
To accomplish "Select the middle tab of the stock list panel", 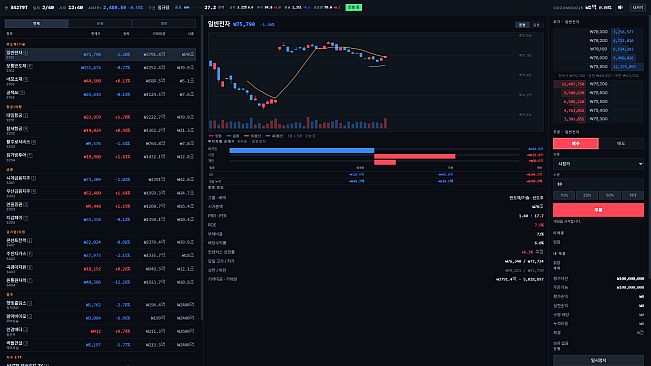I will pos(100,24).
